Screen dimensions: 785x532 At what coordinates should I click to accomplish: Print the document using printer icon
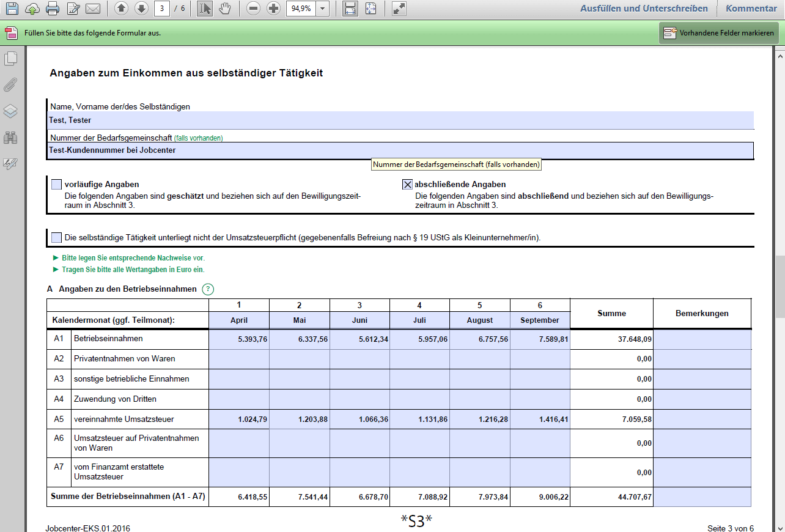(x=53, y=9)
